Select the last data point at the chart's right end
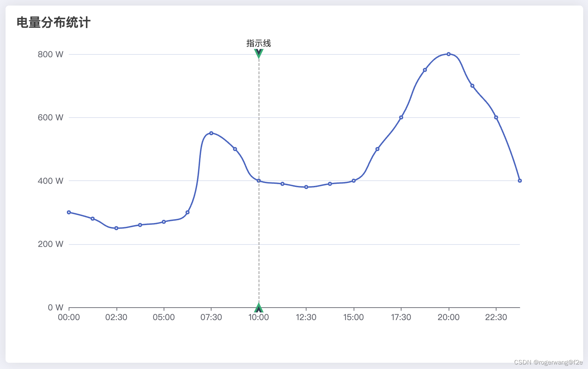Viewport: 588px width, 369px height. (x=520, y=180)
